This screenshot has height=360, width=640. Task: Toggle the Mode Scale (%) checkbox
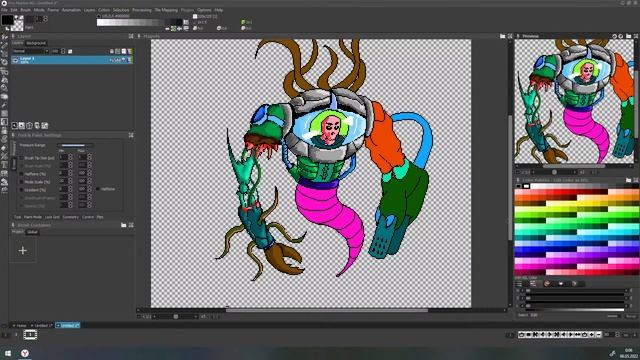point(21,182)
